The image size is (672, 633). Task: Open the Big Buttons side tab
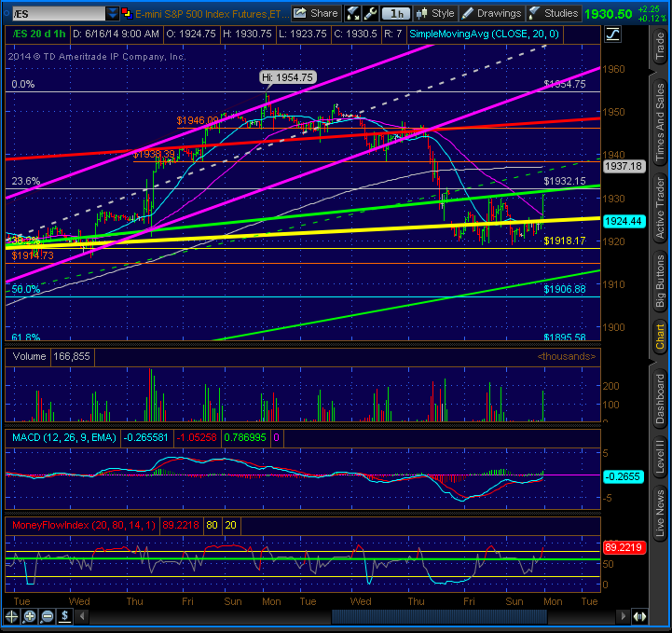(660, 282)
